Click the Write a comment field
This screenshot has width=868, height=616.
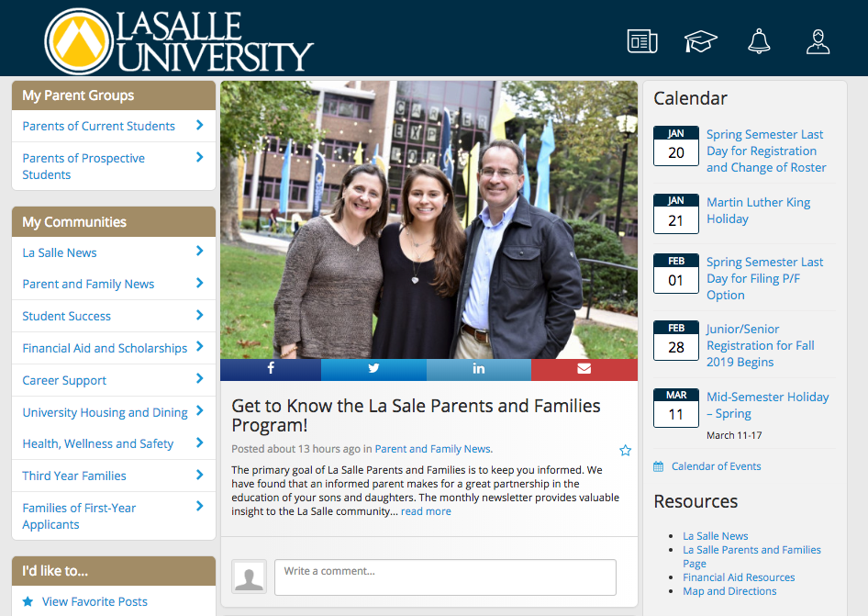coord(445,577)
